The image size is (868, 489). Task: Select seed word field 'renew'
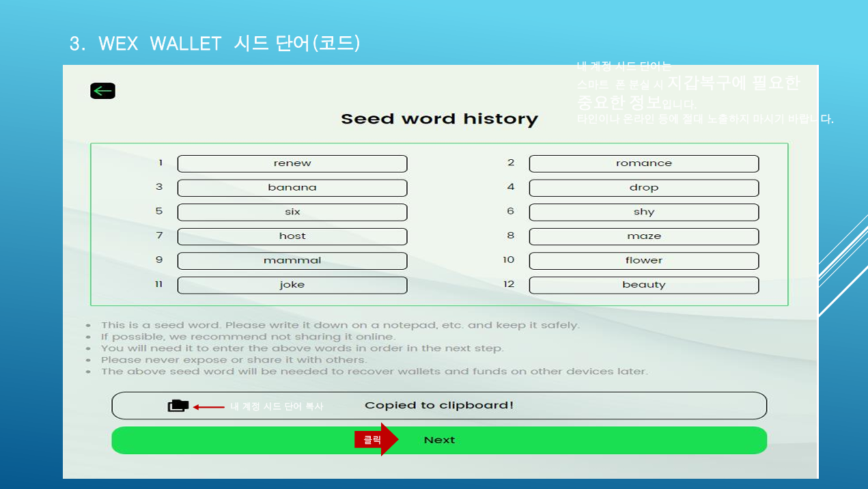(x=292, y=164)
